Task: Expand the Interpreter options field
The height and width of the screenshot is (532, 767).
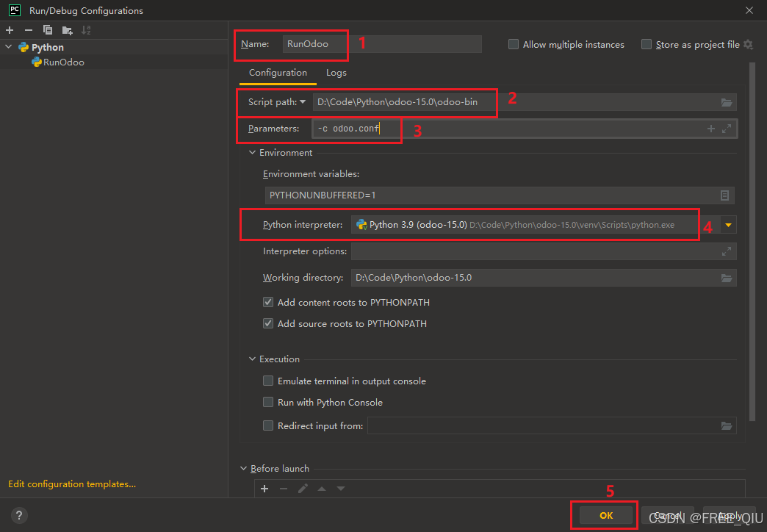Action: 727,251
